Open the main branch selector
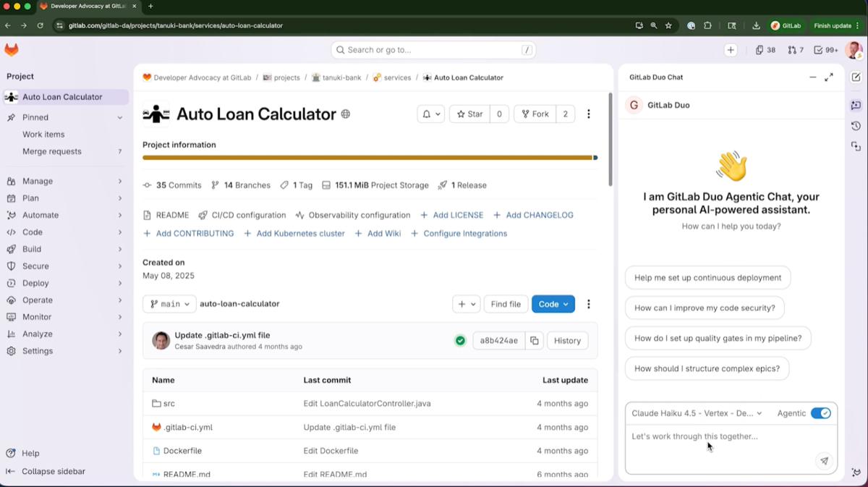 pyautogui.click(x=169, y=304)
